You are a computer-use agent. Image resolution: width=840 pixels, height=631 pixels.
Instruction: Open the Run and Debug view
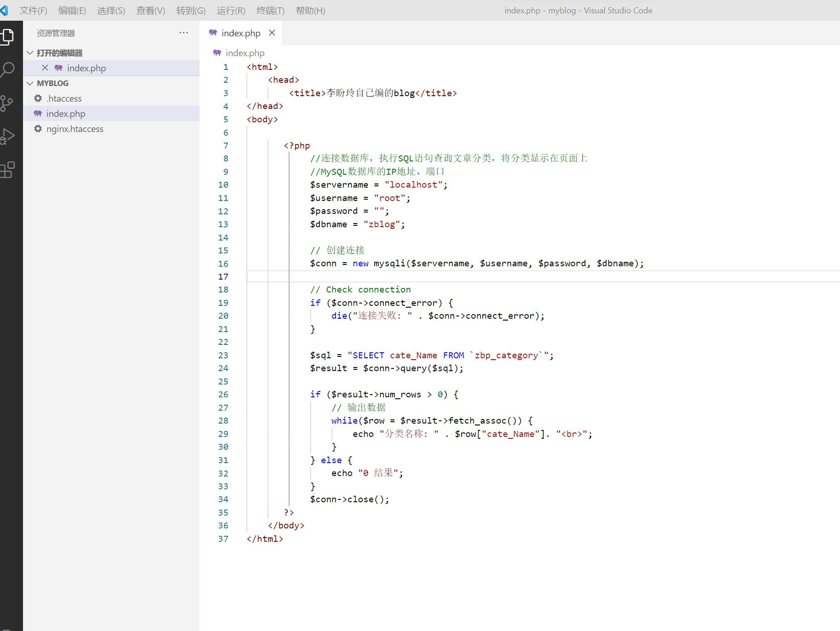coord(7,137)
